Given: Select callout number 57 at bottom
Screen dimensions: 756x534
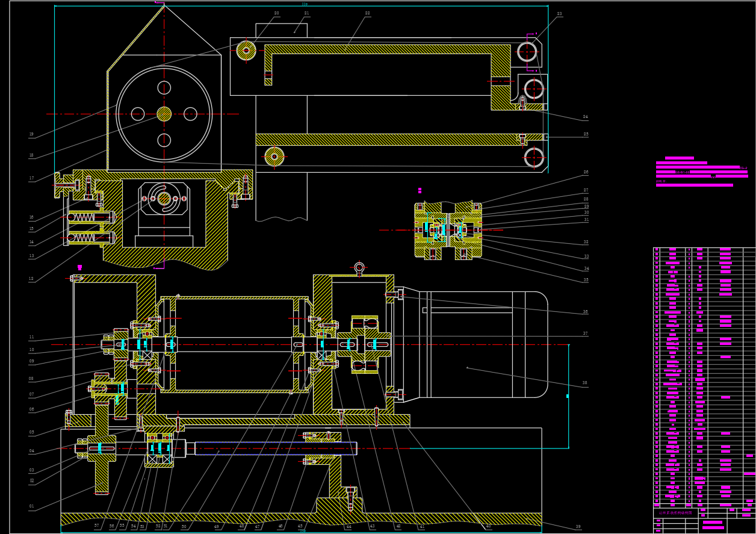Looking at the screenshot, I should tap(96, 526).
